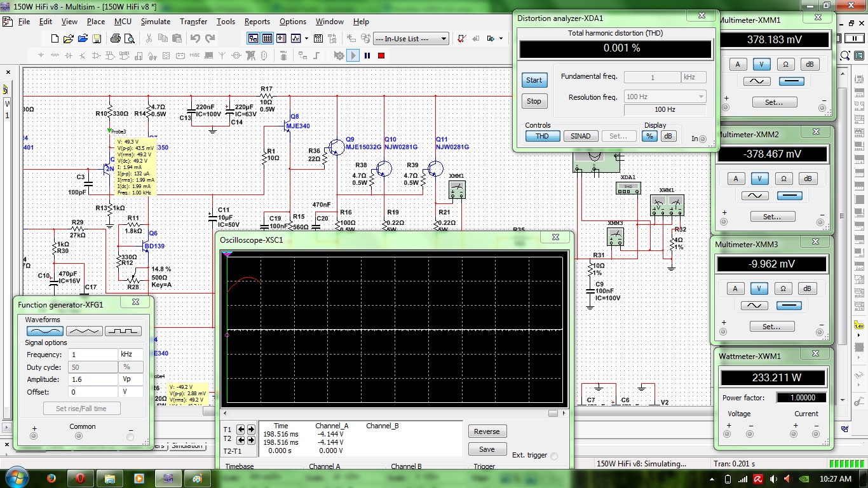This screenshot has width=868, height=488.
Task: Pause the running simulation
Action: [367, 56]
